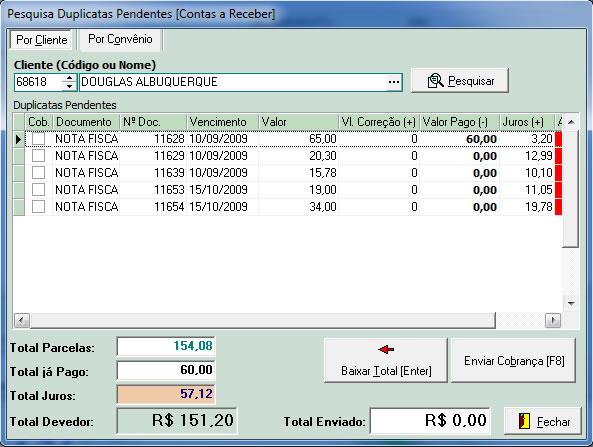Click Total já Pago field 60,00
Screen dimensions: 593x447
166,370
